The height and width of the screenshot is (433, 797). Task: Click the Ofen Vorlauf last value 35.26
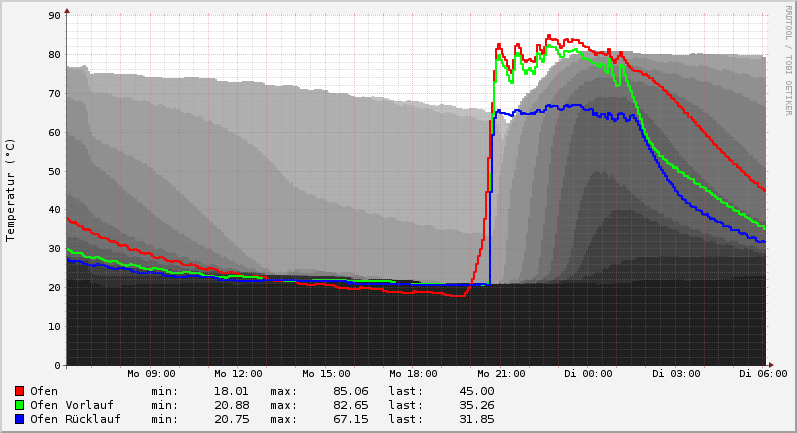[476, 405]
